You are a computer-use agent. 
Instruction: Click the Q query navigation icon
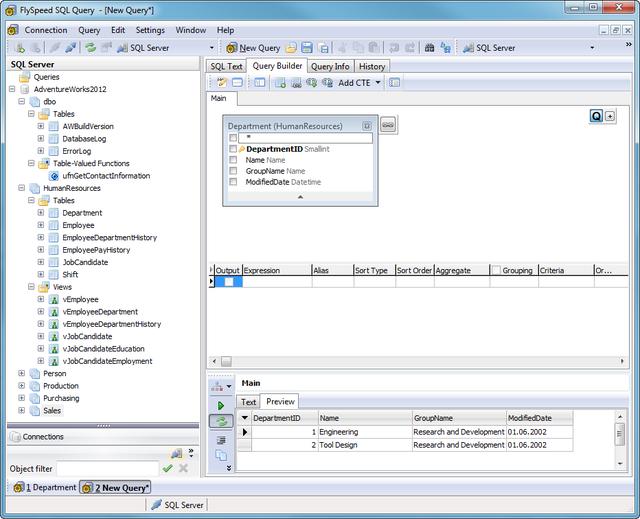point(596,116)
